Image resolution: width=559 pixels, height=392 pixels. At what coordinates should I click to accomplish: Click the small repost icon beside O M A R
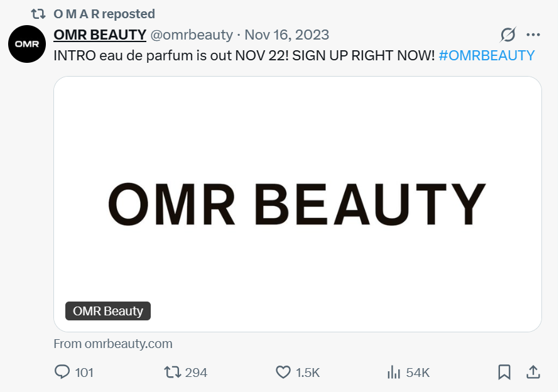[x=38, y=13]
